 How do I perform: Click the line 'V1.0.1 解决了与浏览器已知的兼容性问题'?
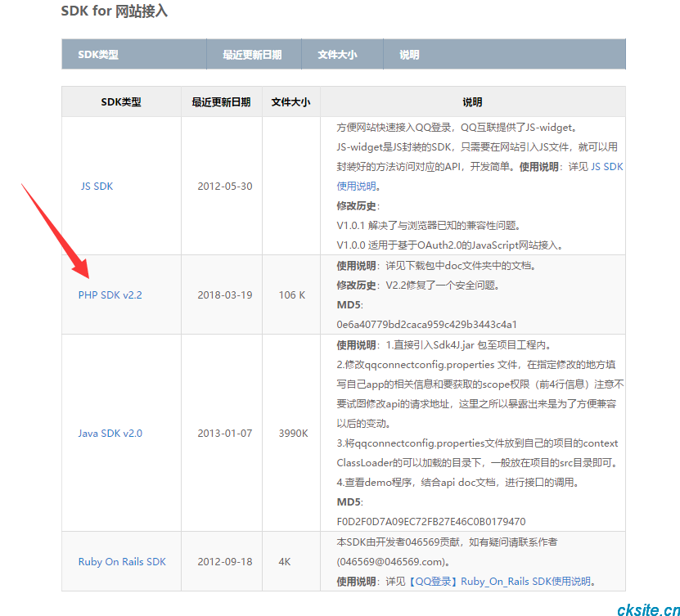tap(429, 226)
